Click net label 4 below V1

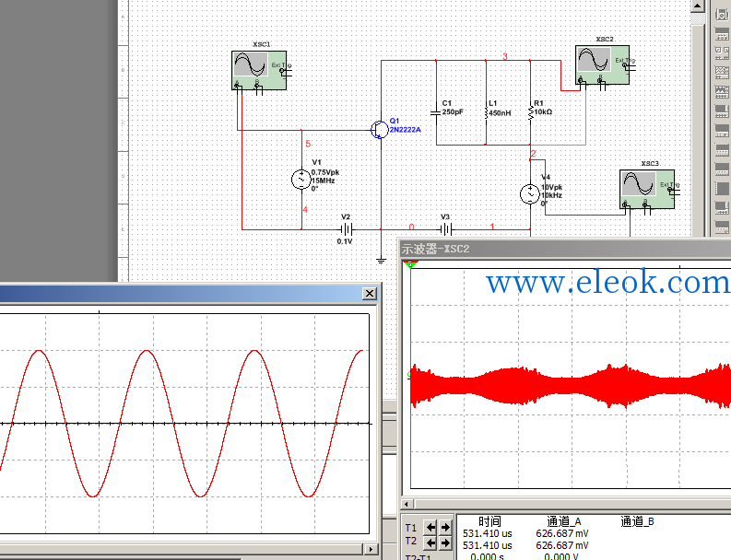click(x=305, y=210)
